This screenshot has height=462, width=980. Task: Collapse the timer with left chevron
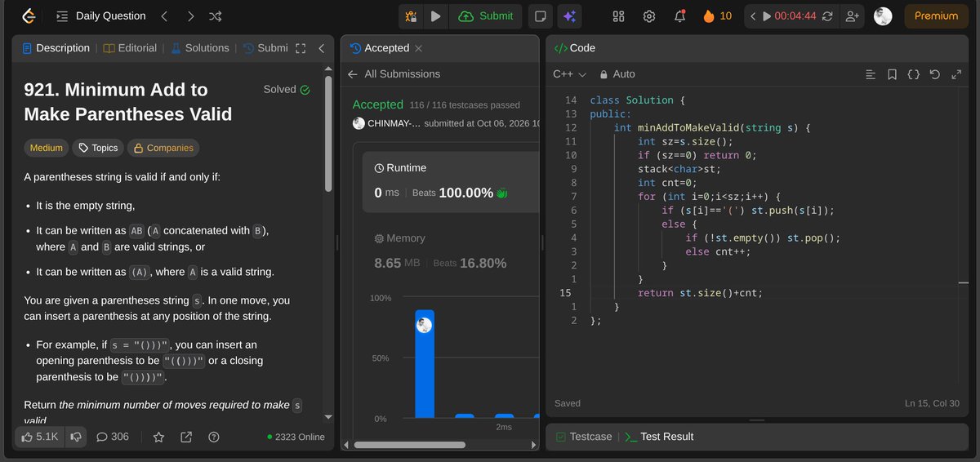coord(753,16)
